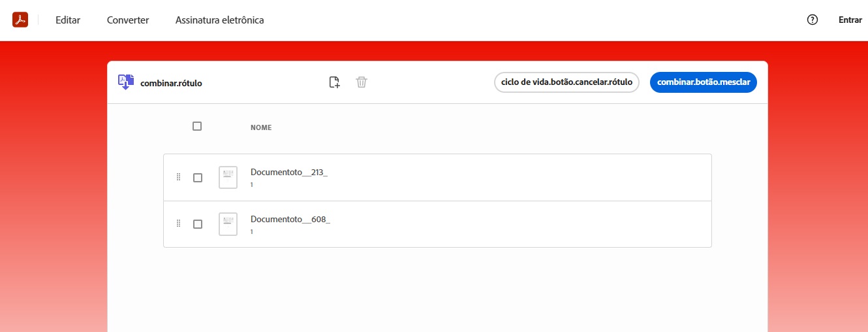Image resolution: width=868 pixels, height=332 pixels.
Task: Click the NOME column header
Action: coord(261,127)
